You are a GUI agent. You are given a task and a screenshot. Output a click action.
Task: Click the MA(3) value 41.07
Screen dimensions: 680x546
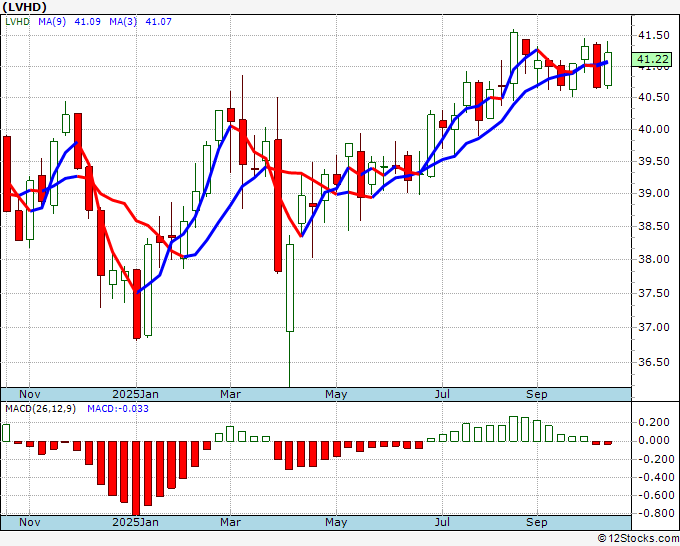click(158, 21)
